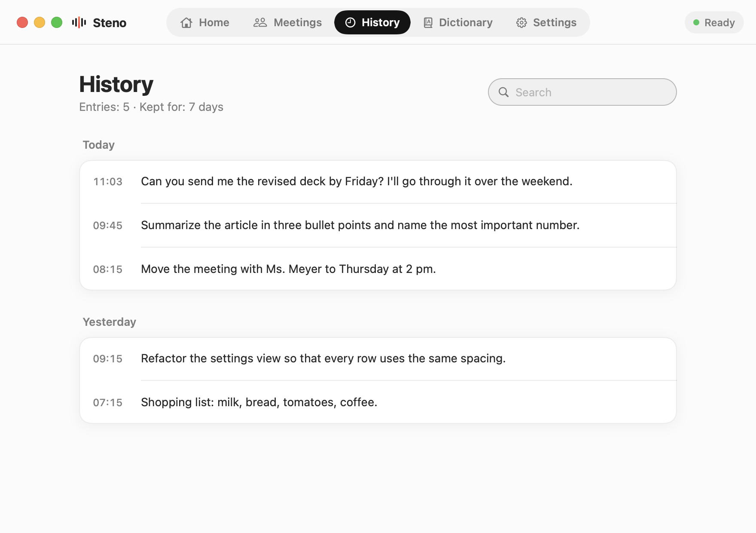This screenshot has height=533, width=756.
Task: Go to the Settings tab
Action: (x=546, y=22)
